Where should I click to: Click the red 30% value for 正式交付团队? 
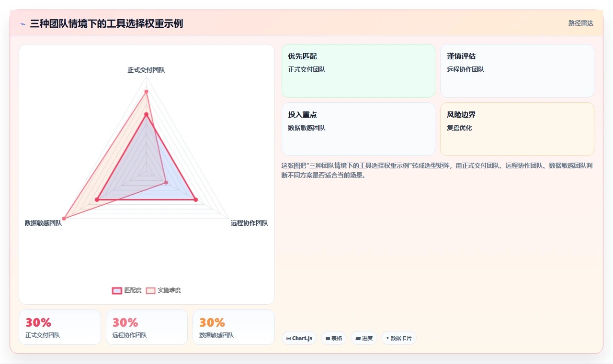[x=38, y=322]
